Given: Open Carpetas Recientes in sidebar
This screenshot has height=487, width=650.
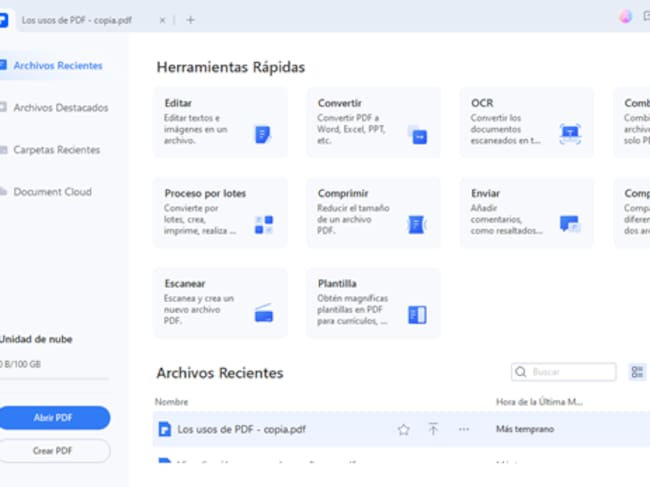Looking at the screenshot, I should (56, 150).
